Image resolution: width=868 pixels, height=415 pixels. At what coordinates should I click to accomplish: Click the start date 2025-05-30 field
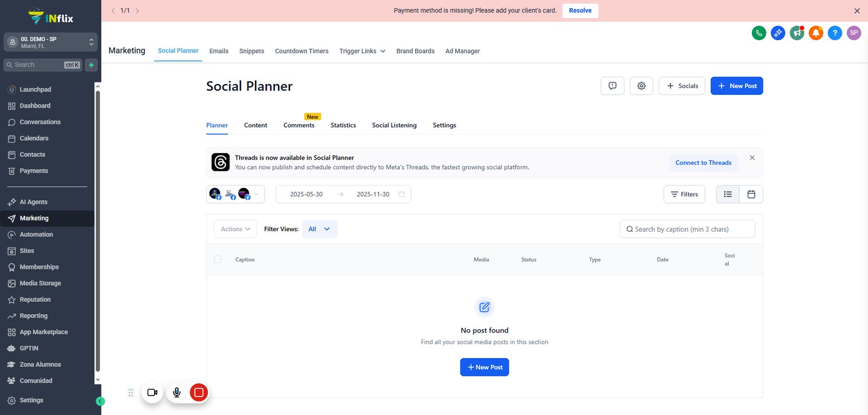pyautogui.click(x=306, y=194)
